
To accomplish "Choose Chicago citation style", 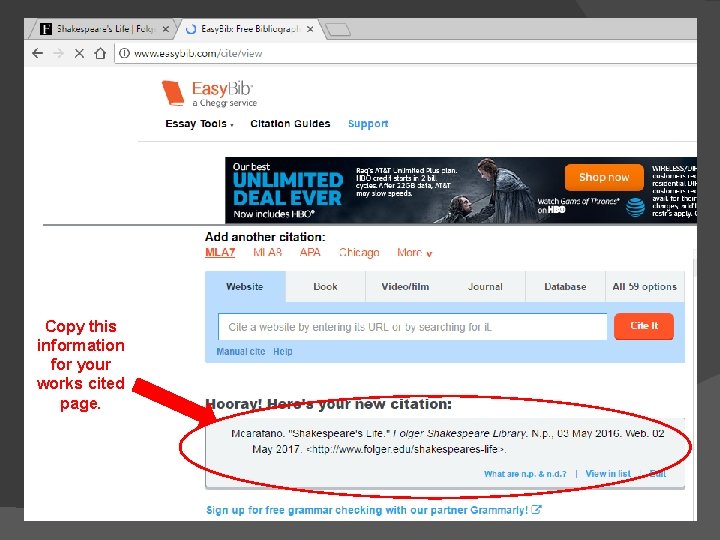I will [x=359, y=253].
